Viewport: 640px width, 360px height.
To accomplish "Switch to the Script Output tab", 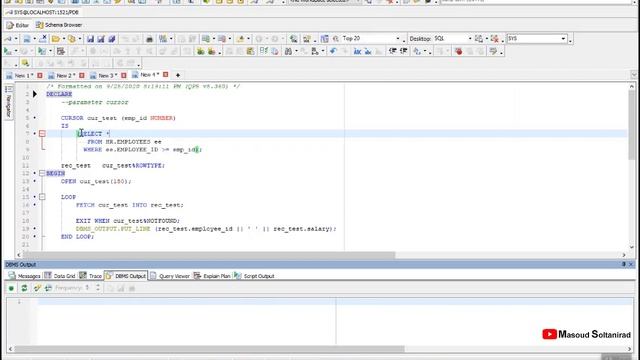I will 254,276.
